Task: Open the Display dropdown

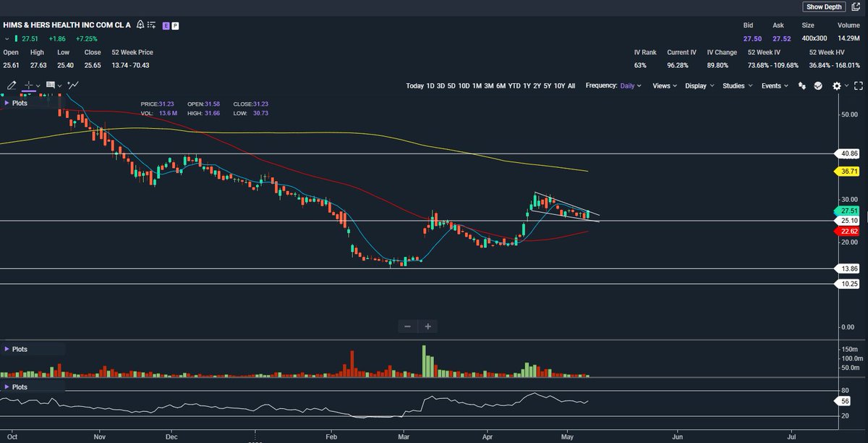Action: coord(699,85)
